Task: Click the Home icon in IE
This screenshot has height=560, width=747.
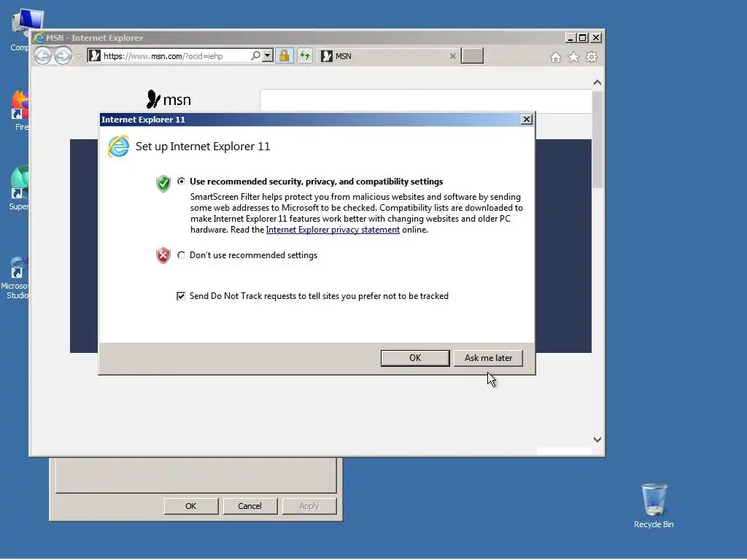Action: coord(555,58)
